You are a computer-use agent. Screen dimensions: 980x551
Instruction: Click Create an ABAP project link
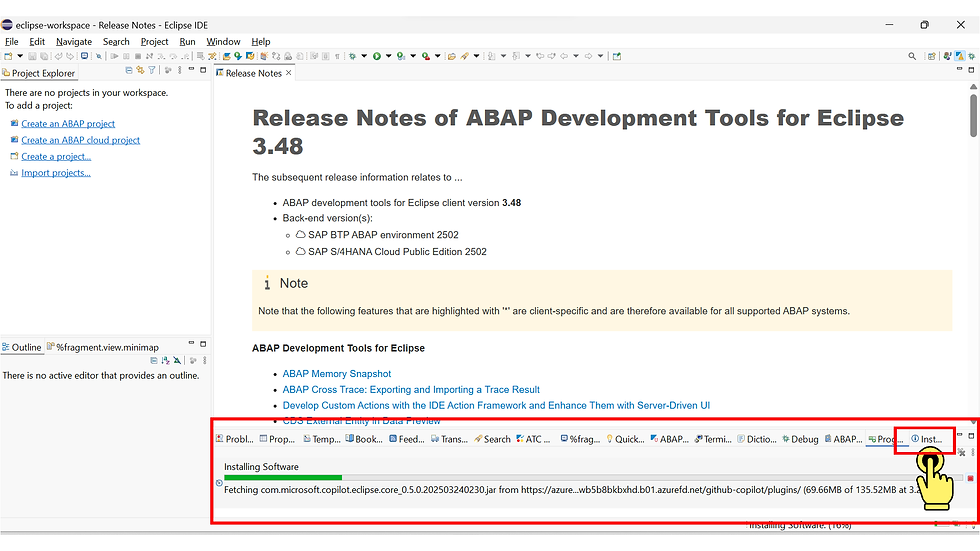pyautogui.click(x=68, y=124)
